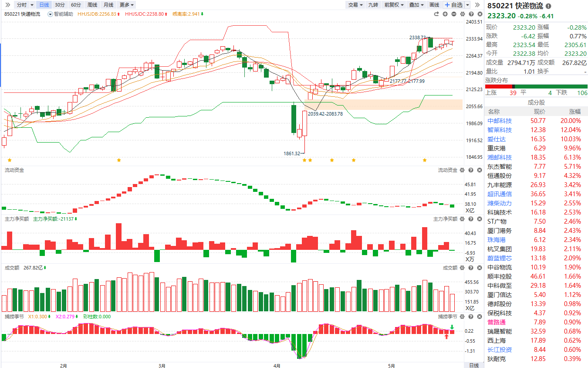Click the star marker below the 2338.73 peak
588x368 pixels.
click(x=425, y=160)
